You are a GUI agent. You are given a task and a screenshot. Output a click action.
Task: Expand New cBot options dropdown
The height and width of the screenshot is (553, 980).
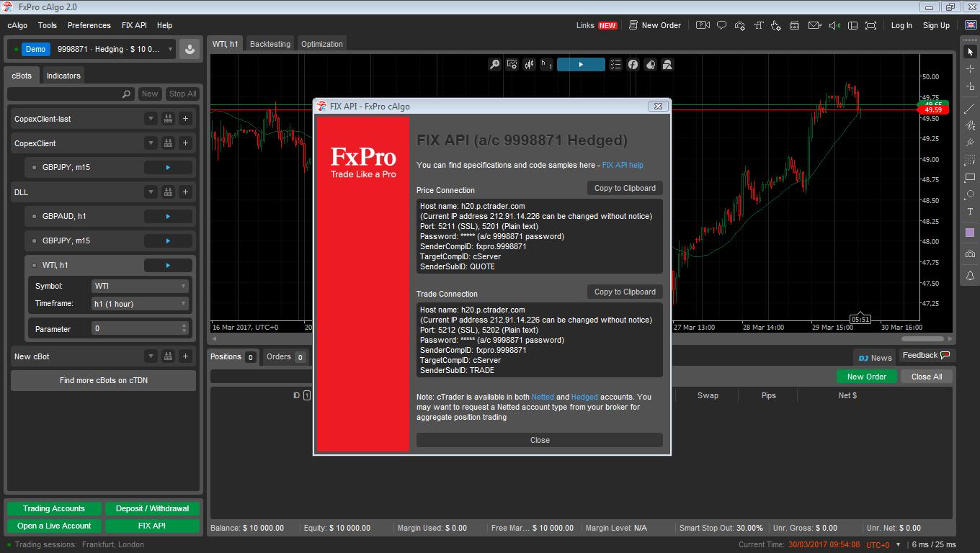coord(151,356)
